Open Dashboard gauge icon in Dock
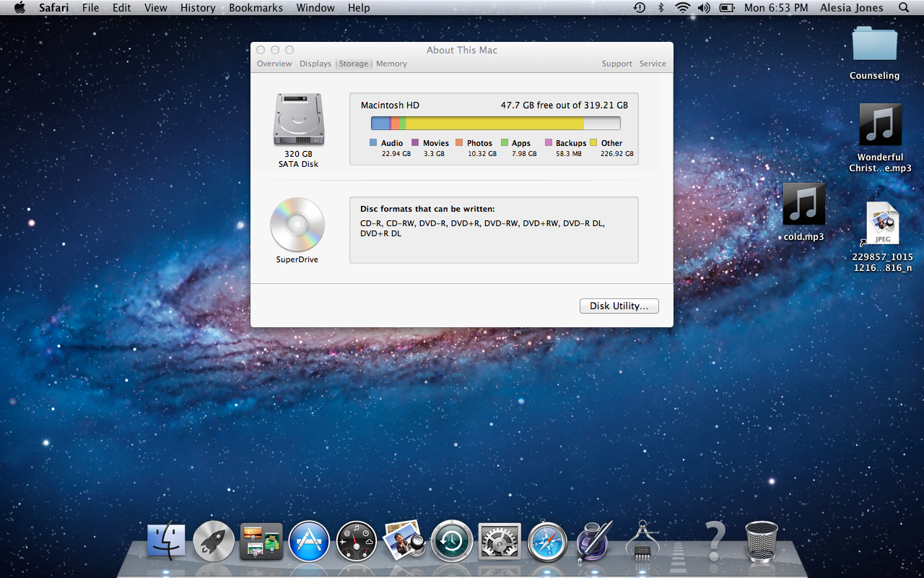924x578 pixels. coord(357,541)
